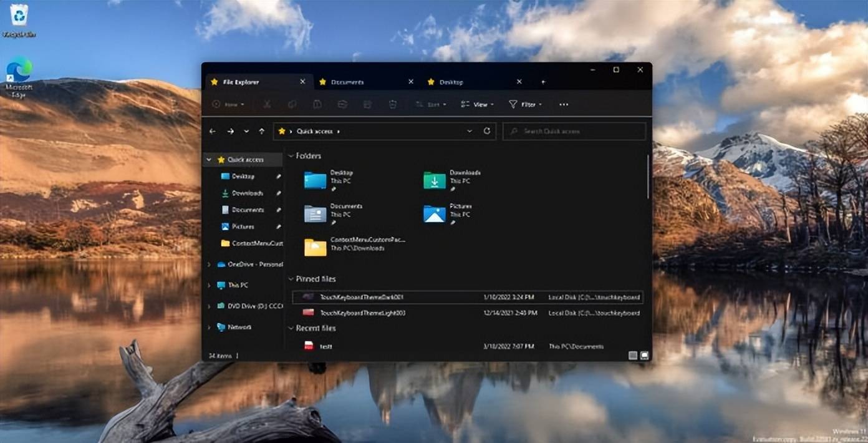Unpin the Desktop entry in the sidebar
The image size is (868, 443).
coord(279,177)
